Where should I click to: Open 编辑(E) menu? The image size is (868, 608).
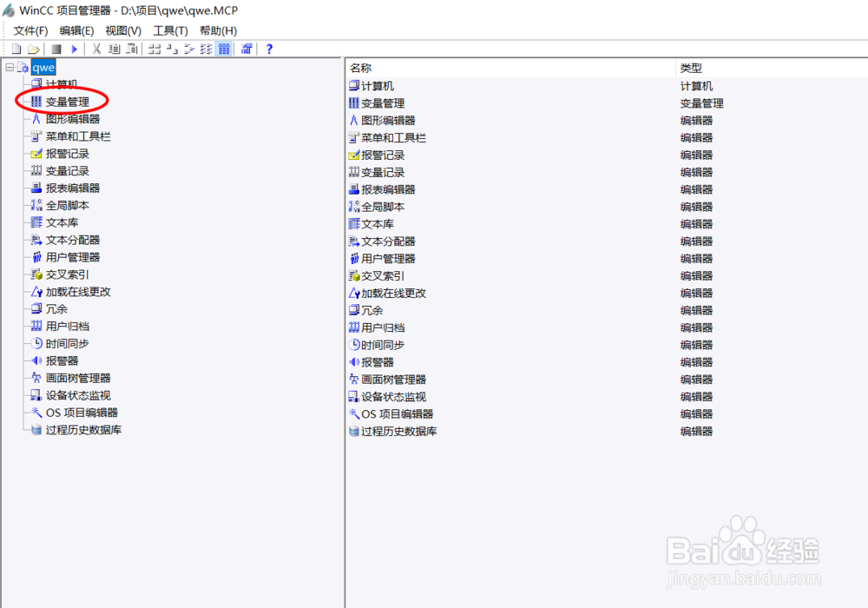click(76, 30)
